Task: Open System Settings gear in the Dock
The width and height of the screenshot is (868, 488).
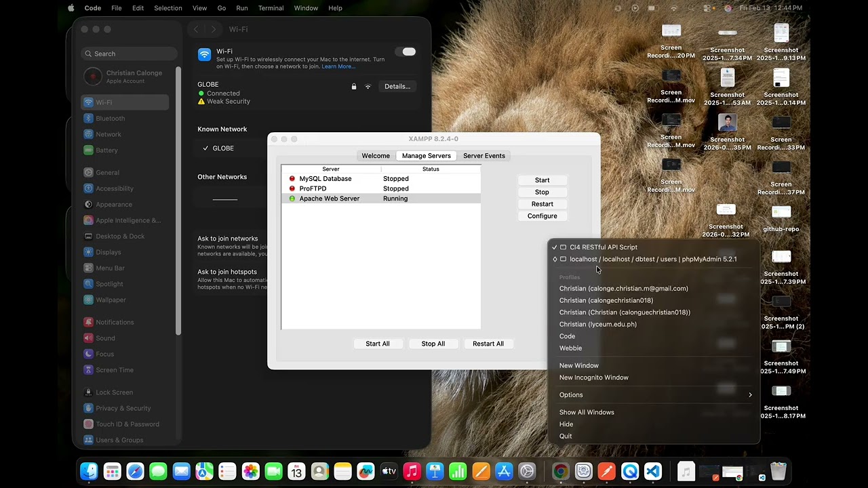Action: tap(528, 471)
